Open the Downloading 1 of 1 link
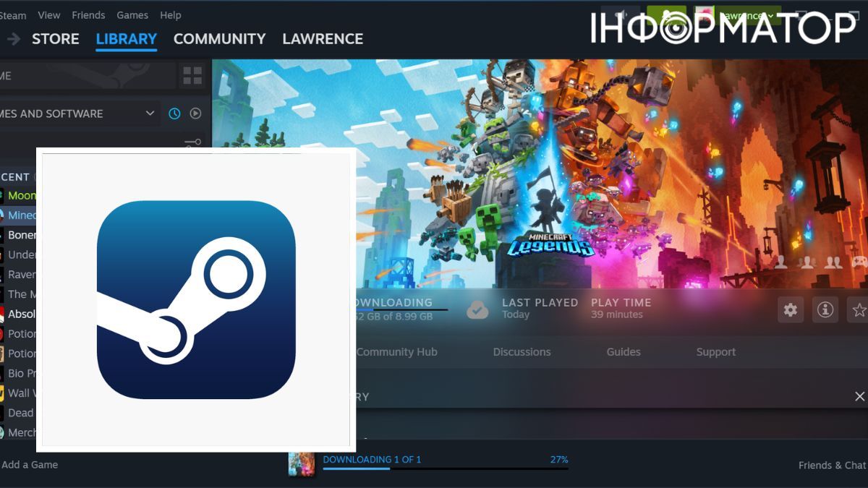Screen dimensions: 868x488 point(372,460)
